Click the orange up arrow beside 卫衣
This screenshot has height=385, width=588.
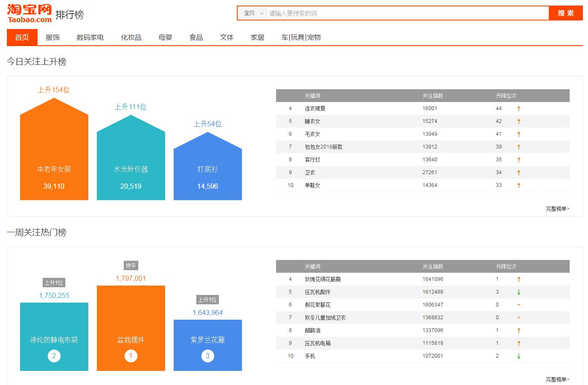pyautogui.click(x=518, y=172)
